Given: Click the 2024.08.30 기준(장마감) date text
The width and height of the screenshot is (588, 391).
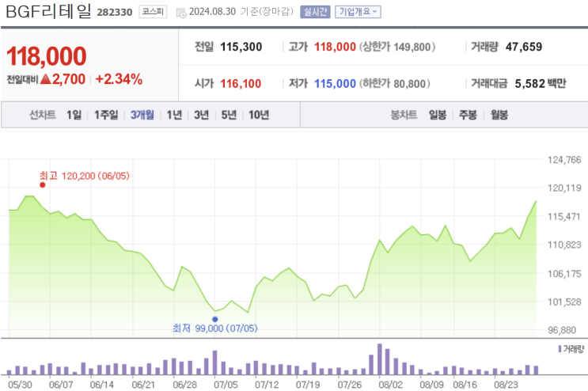Looking at the screenshot, I should (x=241, y=12).
